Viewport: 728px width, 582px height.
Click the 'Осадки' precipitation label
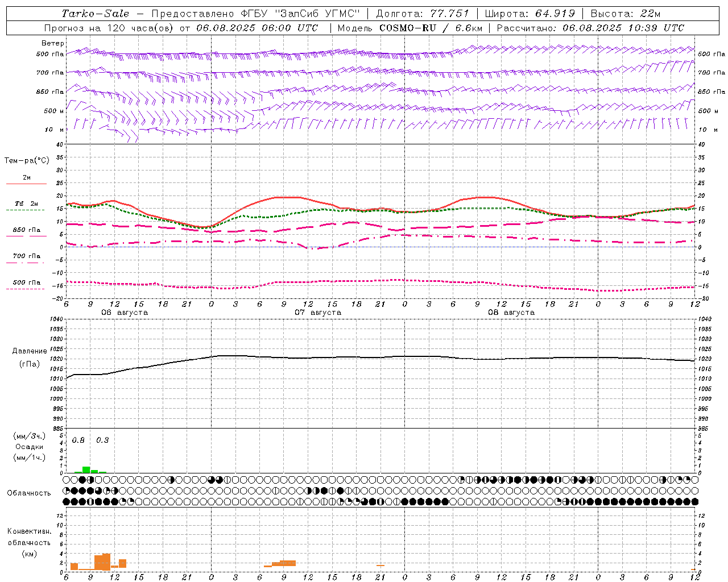point(30,447)
